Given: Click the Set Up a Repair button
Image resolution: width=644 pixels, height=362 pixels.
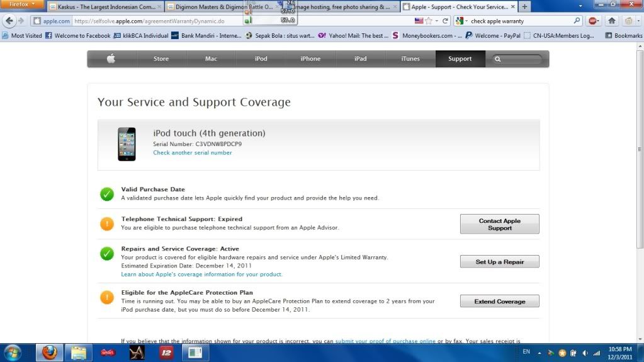Looking at the screenshot, I should click(499, 262).
